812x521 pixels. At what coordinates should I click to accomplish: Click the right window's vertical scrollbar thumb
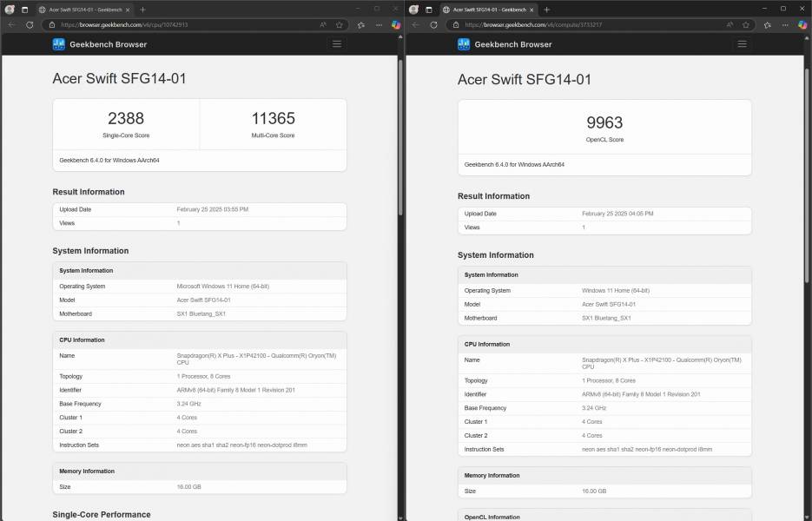(806, 176)
